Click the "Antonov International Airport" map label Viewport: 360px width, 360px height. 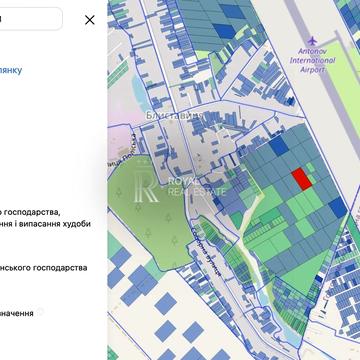pyautogui.click(x=312, y=61)
